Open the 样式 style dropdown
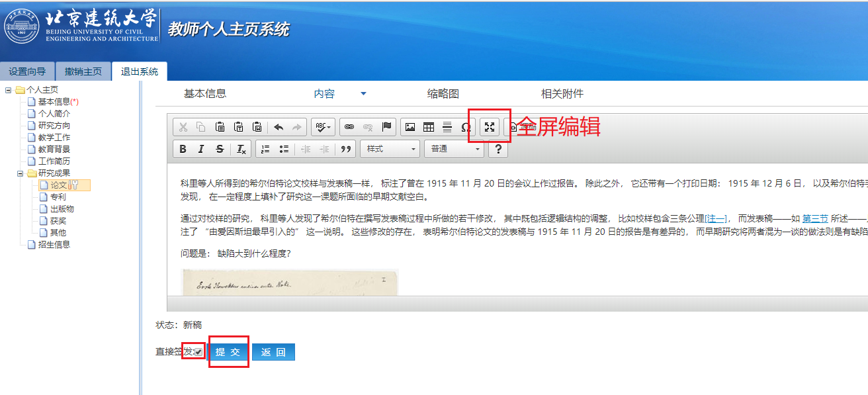Viewport: 868px width, 395px height. tap(390, 149)
